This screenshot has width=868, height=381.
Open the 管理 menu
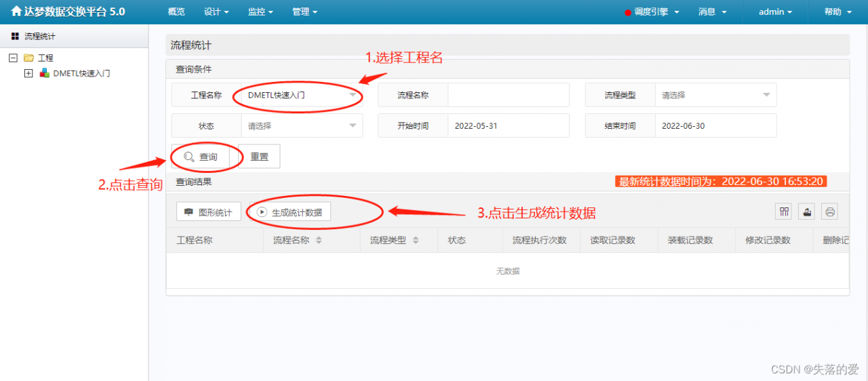(304, 12)
